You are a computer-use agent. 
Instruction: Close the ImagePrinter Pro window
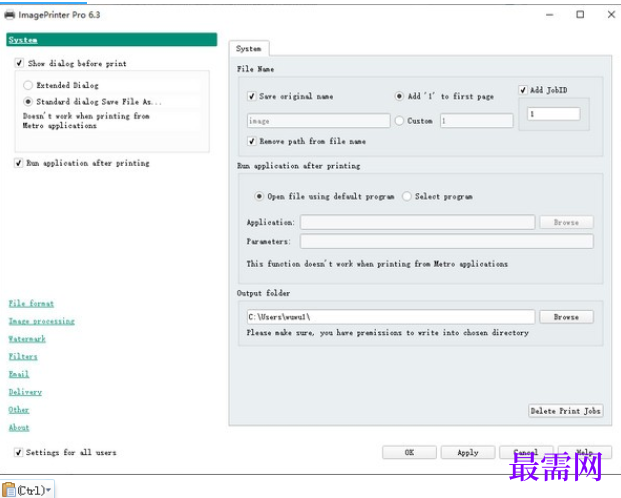(611, 15)
